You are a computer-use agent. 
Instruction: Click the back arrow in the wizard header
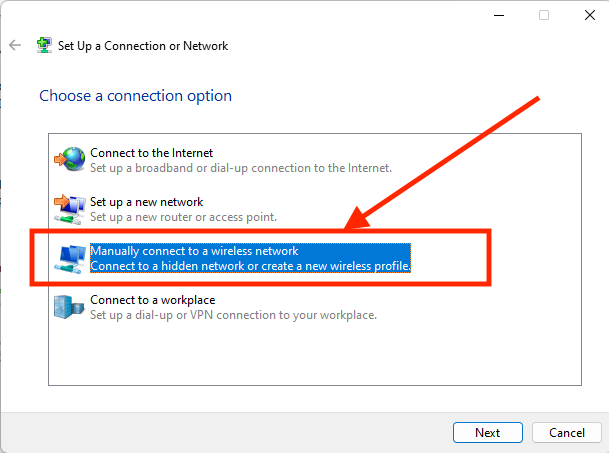point(15,45)
